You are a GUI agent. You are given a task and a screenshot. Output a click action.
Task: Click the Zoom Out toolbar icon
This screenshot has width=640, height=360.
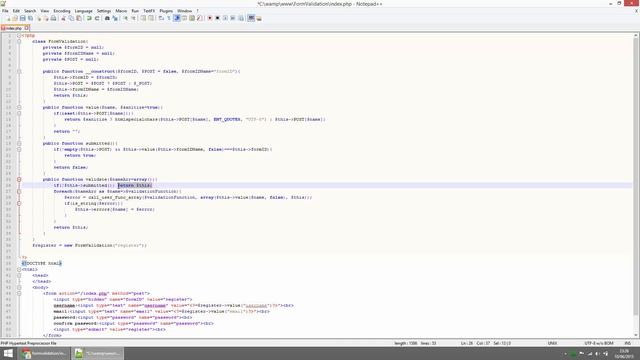pyautogui.click(x=133, y=18)
